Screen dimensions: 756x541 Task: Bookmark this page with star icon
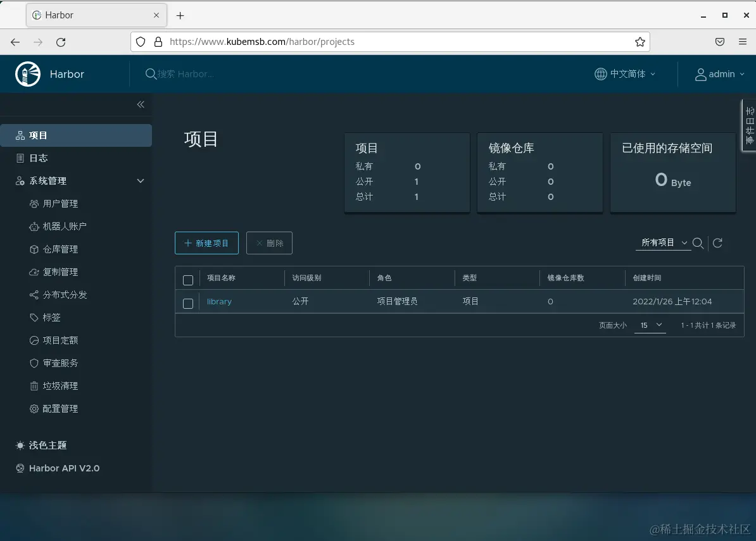tap(639, 42)
